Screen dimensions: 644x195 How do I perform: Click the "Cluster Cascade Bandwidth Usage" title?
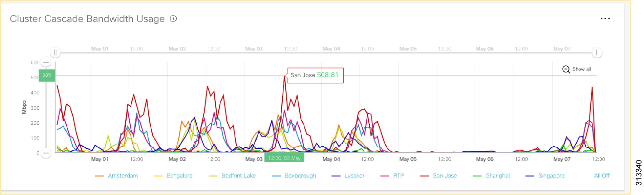pyautogui.click(x=87, y=19)
